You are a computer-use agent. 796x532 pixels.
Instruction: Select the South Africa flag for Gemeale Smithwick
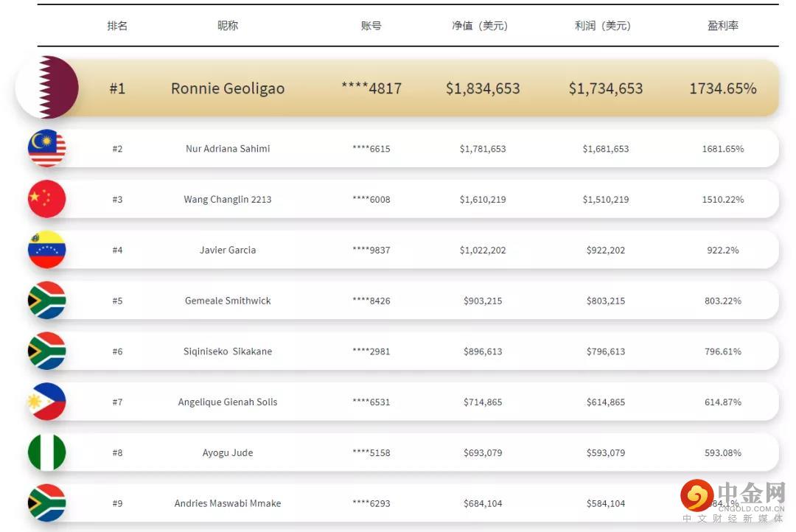pos(46,301)
